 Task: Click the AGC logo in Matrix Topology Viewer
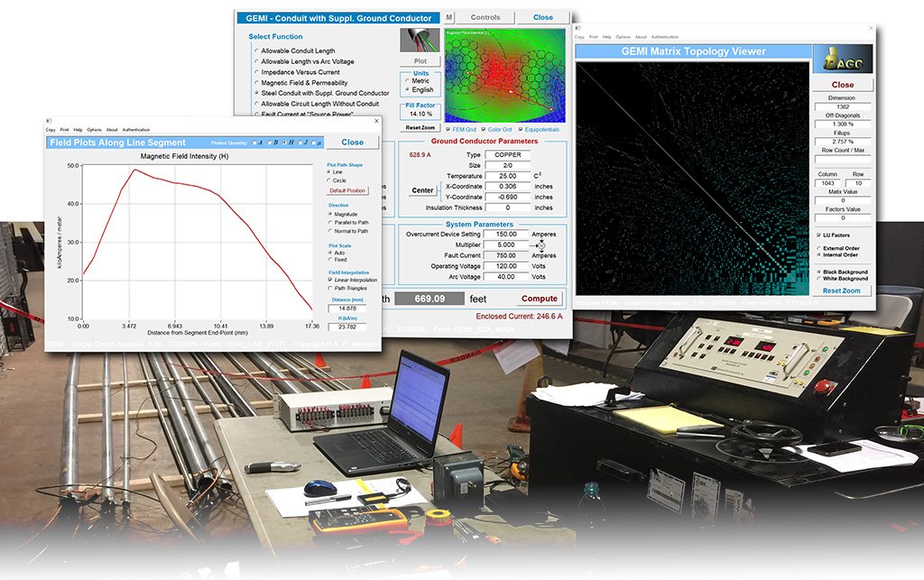click(843, 59)
